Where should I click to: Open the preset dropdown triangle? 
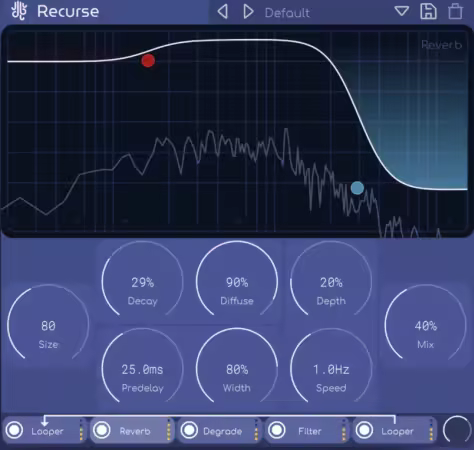pyautogui.click(x=402, y=11)
